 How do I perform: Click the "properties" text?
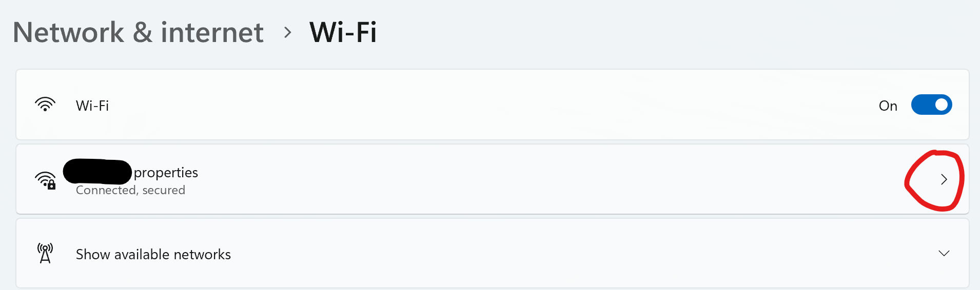pyautogui.click(x=166, y=173)
